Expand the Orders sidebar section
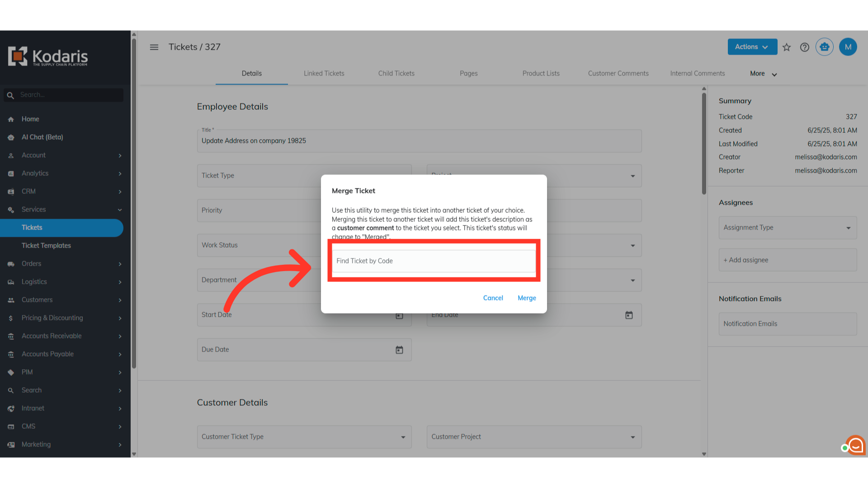This screenshot has height=488, width=868. tap(120, 264)
